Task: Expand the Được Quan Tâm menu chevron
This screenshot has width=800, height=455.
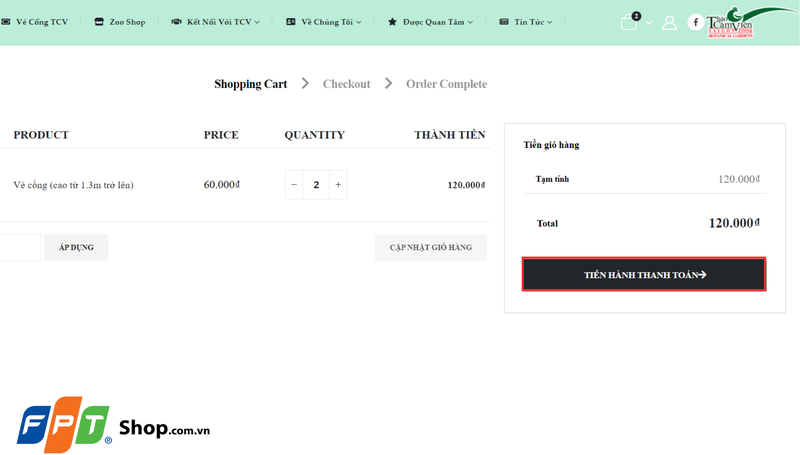Action: pos(470,22)
